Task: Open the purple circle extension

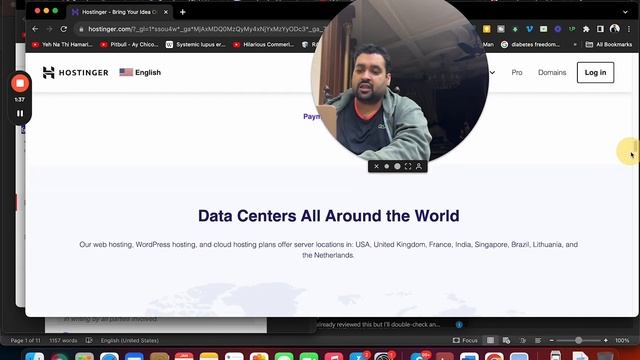Action: click(x=558, y=29)
